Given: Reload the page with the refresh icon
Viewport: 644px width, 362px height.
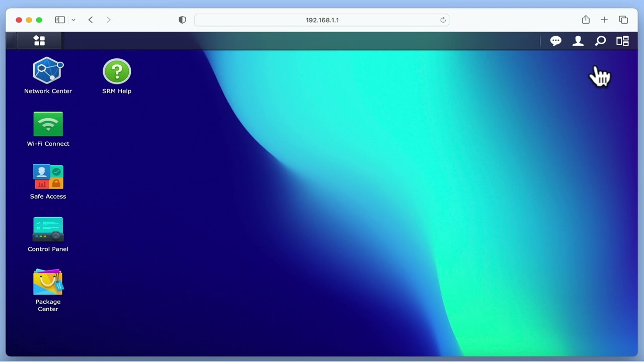Looking at the screenshot, I should coord(443,20).
